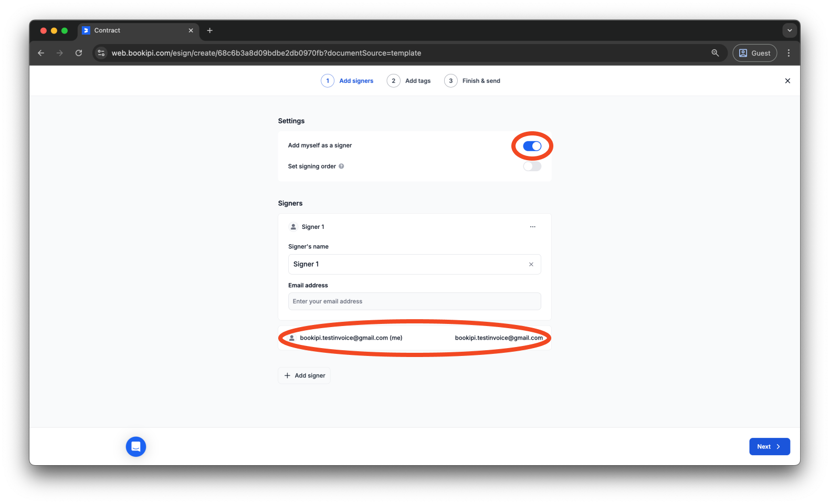This screenshot has width=830, height=504.
Task: Go back in the browser
Action: (41, 53)
